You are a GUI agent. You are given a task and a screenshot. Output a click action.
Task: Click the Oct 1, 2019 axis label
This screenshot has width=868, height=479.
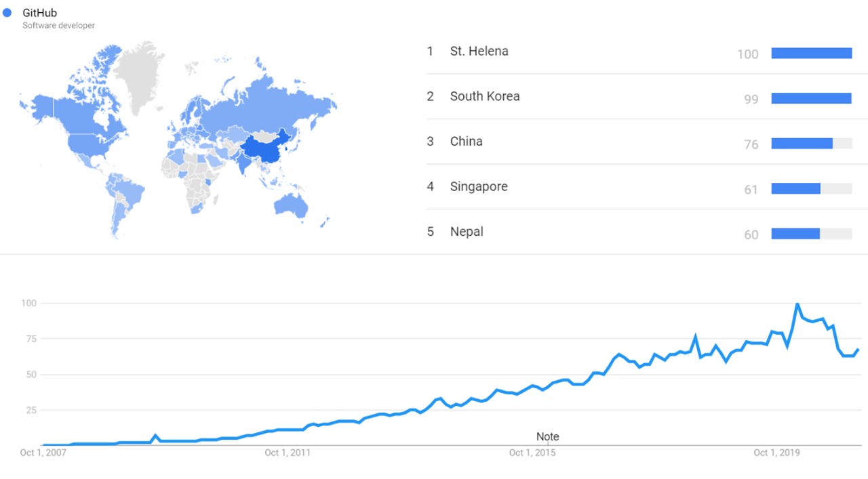[x=776, y=453]
